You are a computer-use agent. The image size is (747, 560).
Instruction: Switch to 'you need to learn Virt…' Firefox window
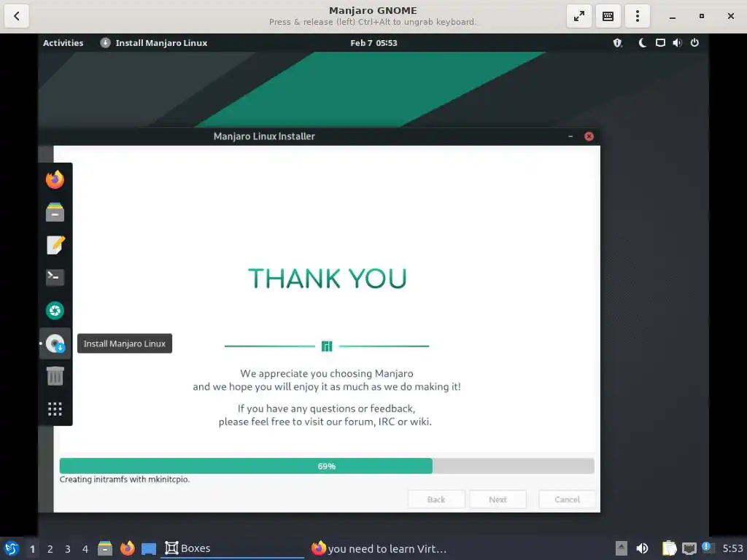[379, 548]
